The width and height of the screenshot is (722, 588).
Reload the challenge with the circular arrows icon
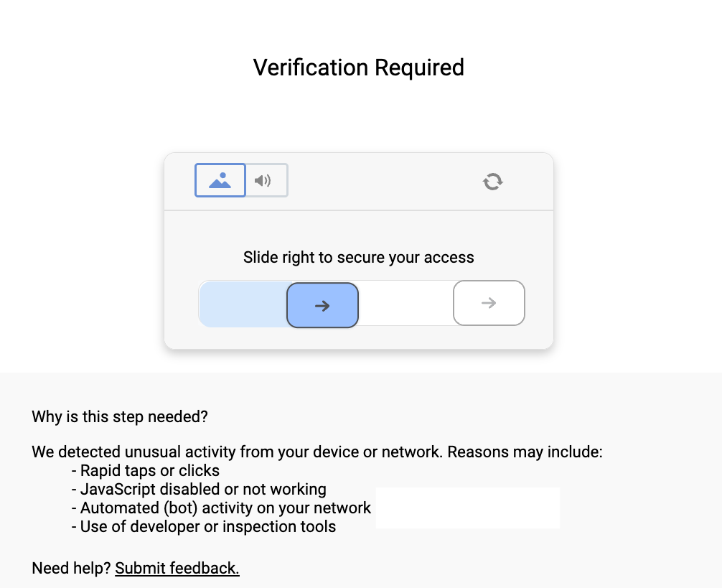click(x=492, y=181)
